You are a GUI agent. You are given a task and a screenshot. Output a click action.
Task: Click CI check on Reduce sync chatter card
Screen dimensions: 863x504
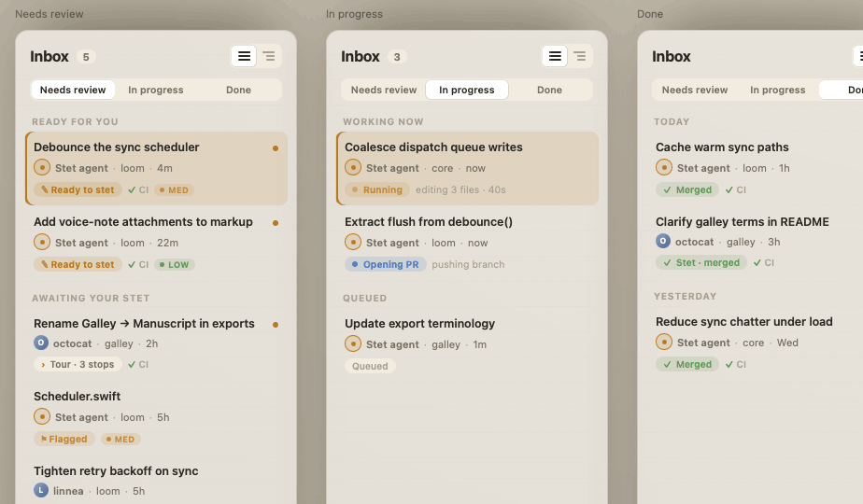(x=736, y=364)
